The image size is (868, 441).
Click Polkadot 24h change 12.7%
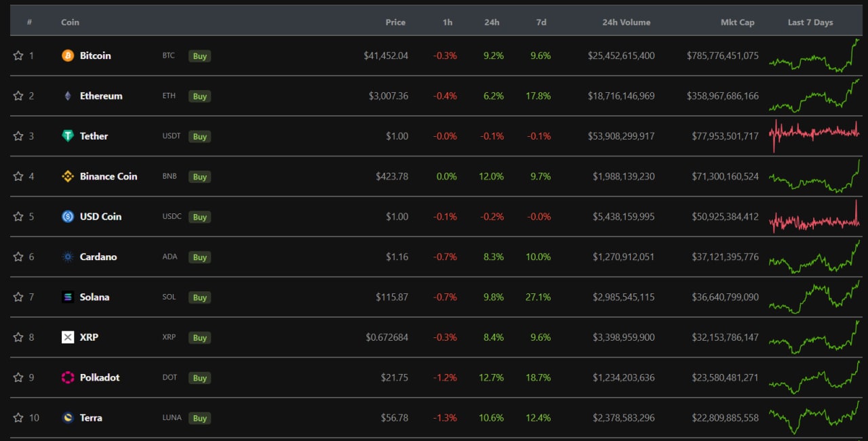click(x=492, y=377)
